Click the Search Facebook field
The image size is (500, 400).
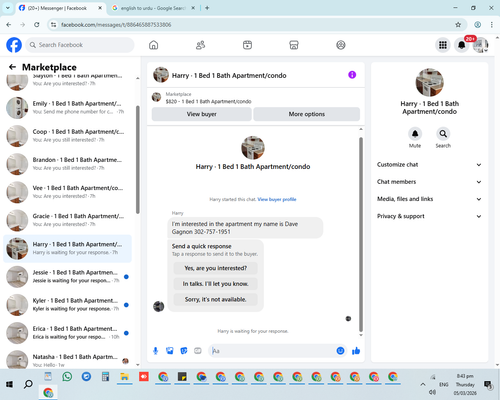(x=80, y=45)
